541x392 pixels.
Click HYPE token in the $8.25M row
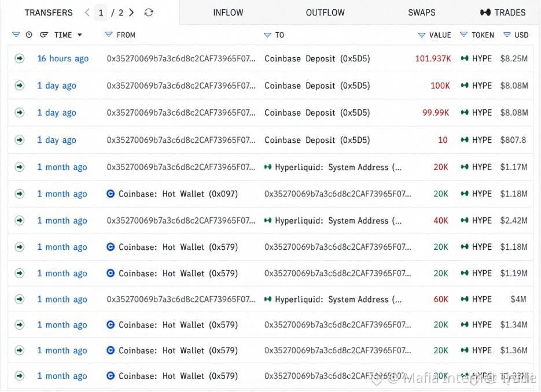pos(476,58)
